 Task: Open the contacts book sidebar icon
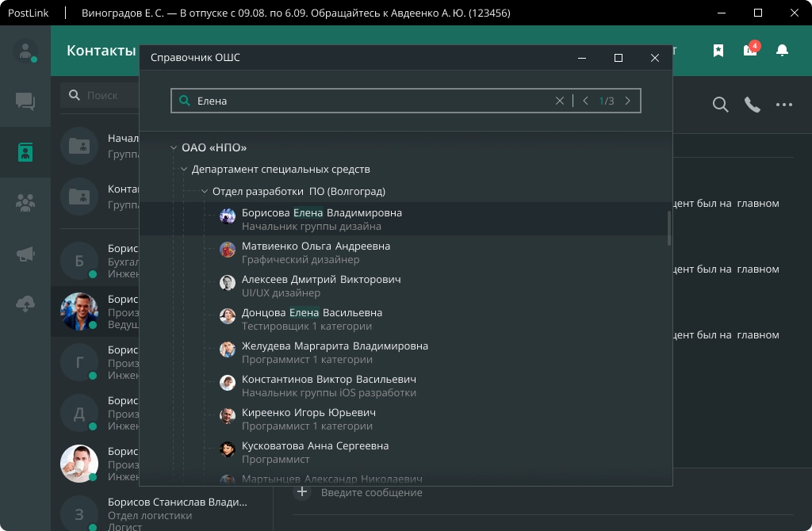25,152
